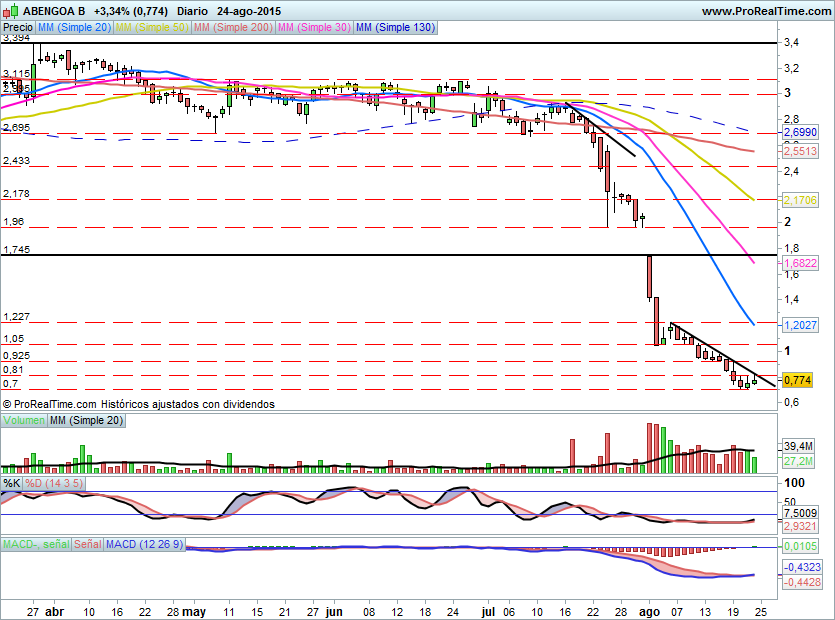Click the 0,6 price axis tick

click(791, 402)
